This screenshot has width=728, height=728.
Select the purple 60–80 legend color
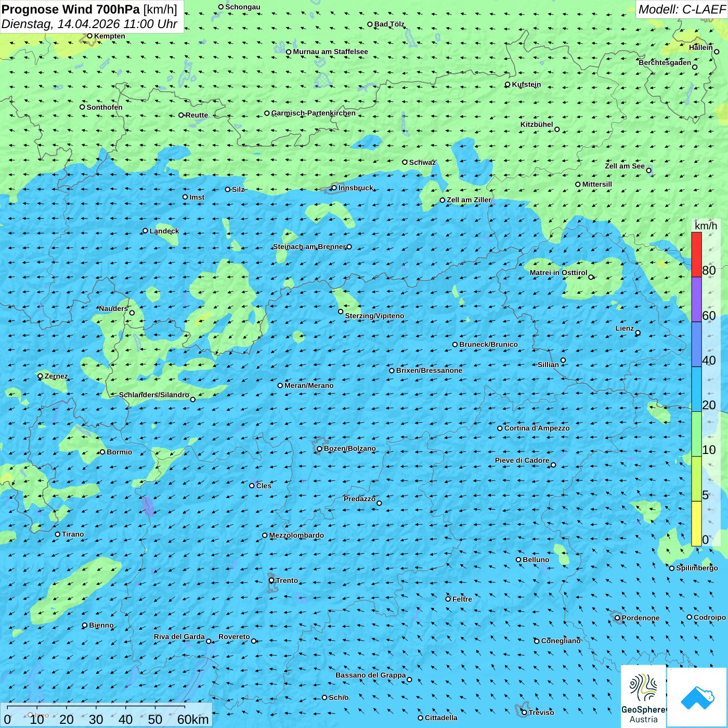[696, 300]
